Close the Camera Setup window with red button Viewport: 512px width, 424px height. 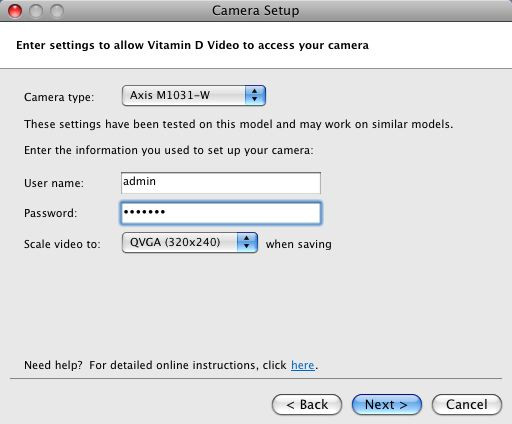[15, 11]
